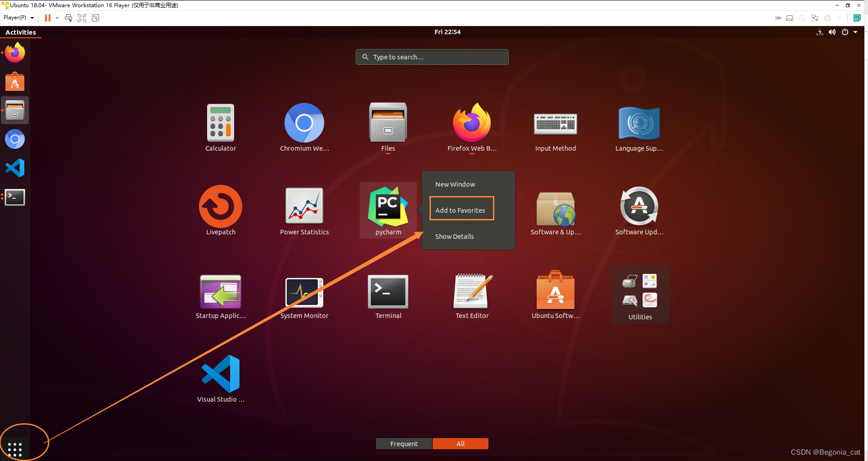Switch to the Frequent apps view

tap(403, 443)
